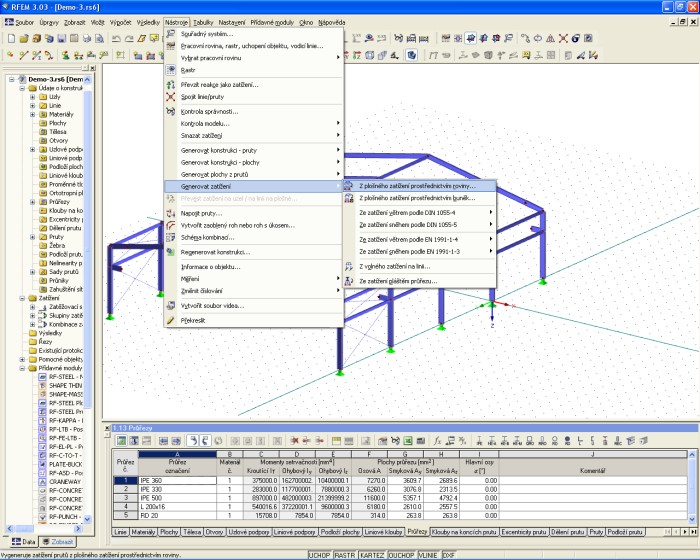This screenshot has height=560, width=700.
Task: Click the new nodal support icon in second toolbar
Action: click(x=66, y=55)
